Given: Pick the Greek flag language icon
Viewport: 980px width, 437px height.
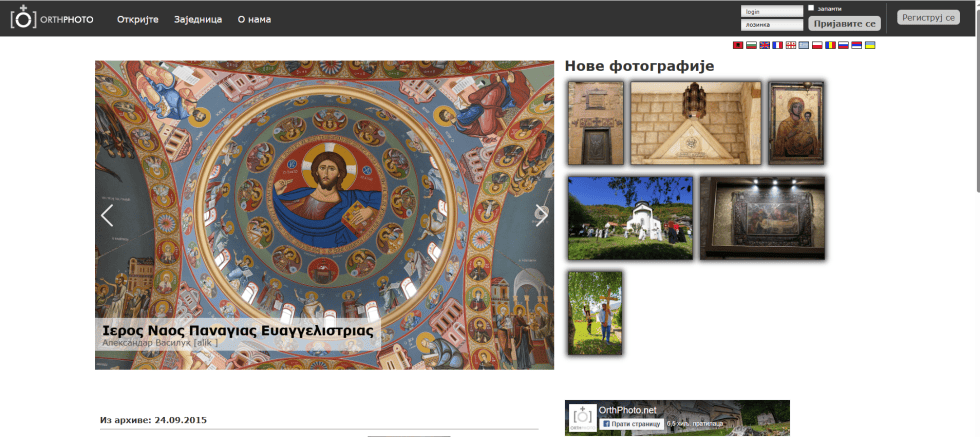Looking at the screenshot, I should click(x=804, y=46).
